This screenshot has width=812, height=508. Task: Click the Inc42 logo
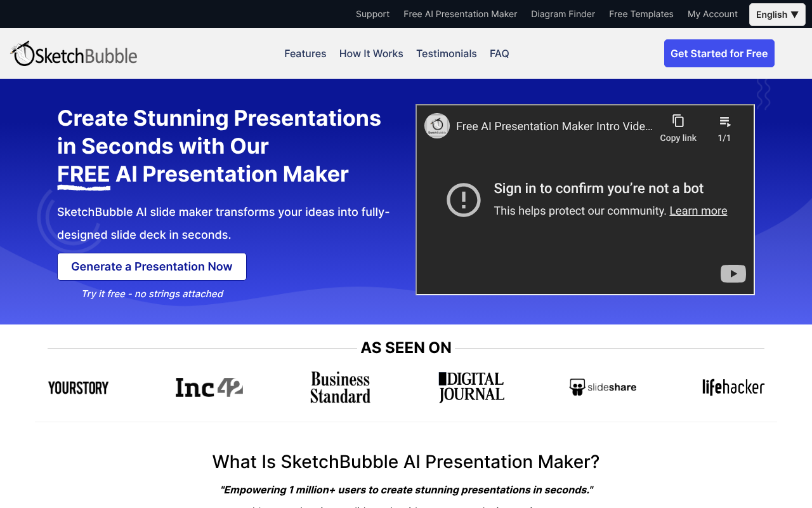[x=209, y=387]
